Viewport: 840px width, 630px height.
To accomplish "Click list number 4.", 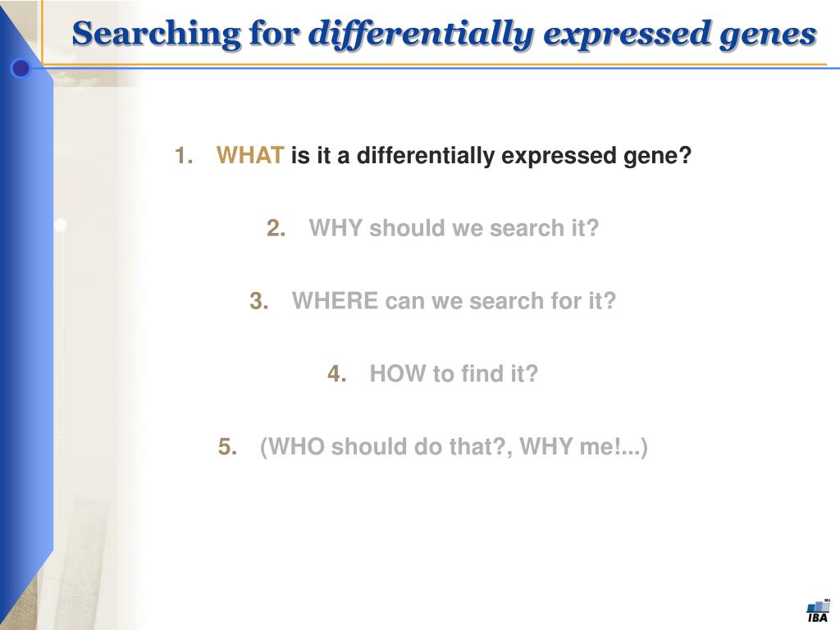I will tap(336, 374).
